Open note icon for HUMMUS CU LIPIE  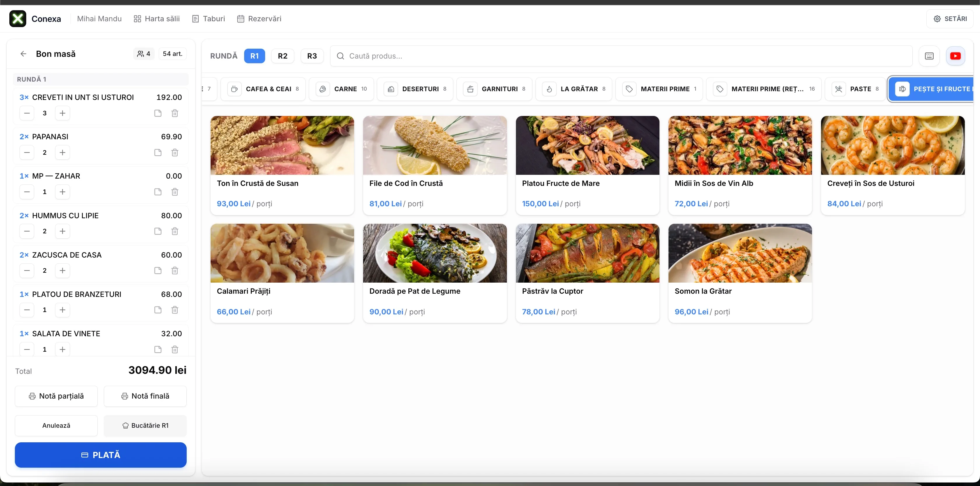(x=158, y=231)
